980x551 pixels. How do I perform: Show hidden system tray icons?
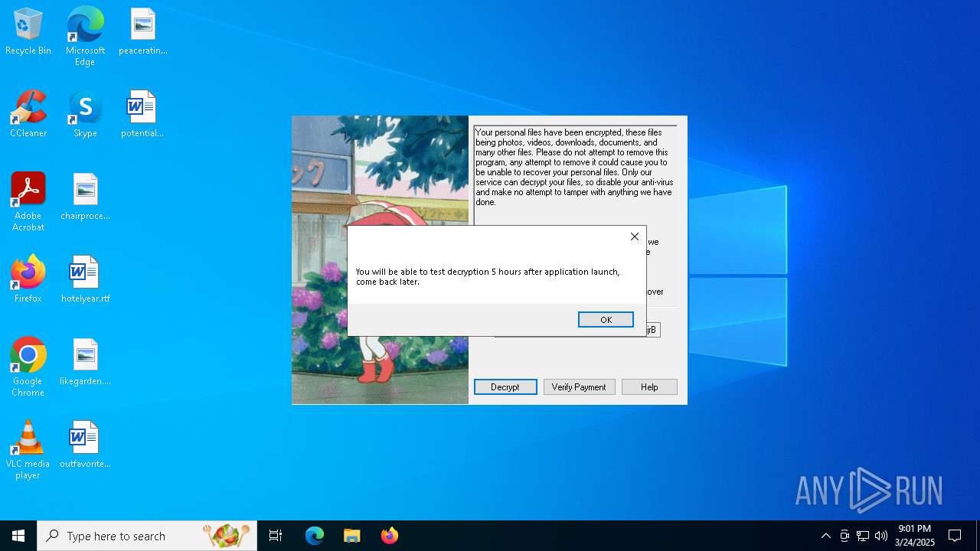(825, 536)
